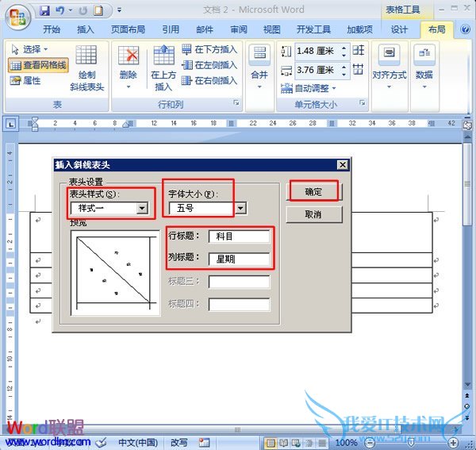Viewport: 476px width, 450px height.
Task: Click column width field showing 3.76 厘米
Action: (317, 70)
